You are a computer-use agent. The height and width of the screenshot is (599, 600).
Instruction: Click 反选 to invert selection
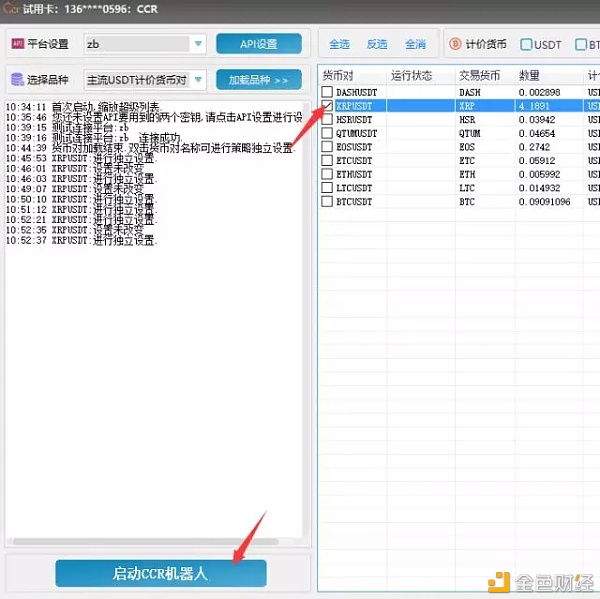coord(377,44)
